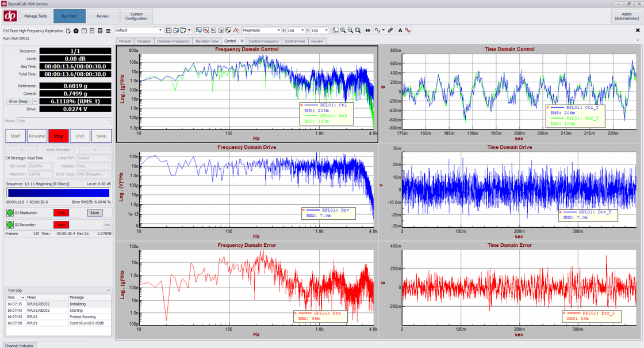Select the text annotation 'A' tool
The width and height of the screenshot is (644, 348).
click(x=400, y=30)
